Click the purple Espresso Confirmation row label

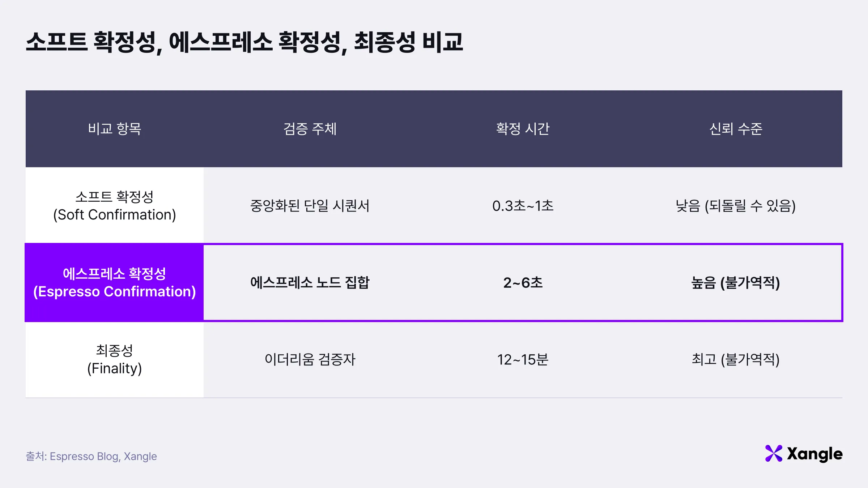click(x=114, y=282)
